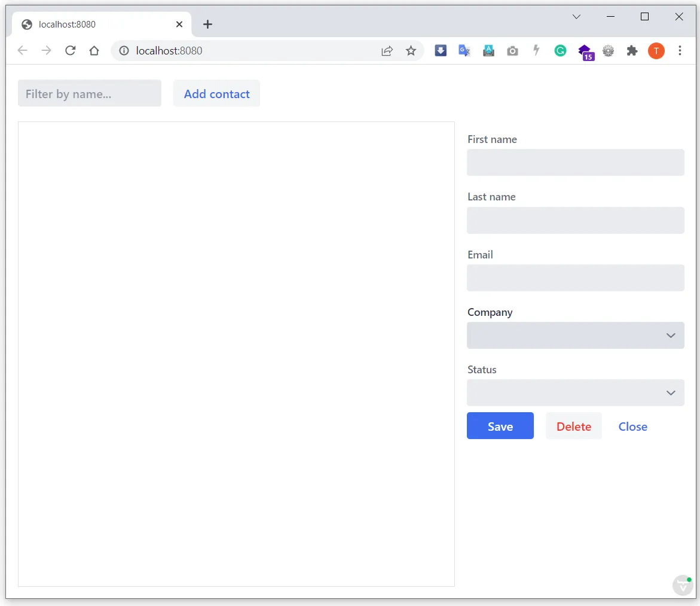Image resolution: width=700 pixels, height=606 pixels.
Task: Open the Grammarly extension
Action: pos(560,51)
